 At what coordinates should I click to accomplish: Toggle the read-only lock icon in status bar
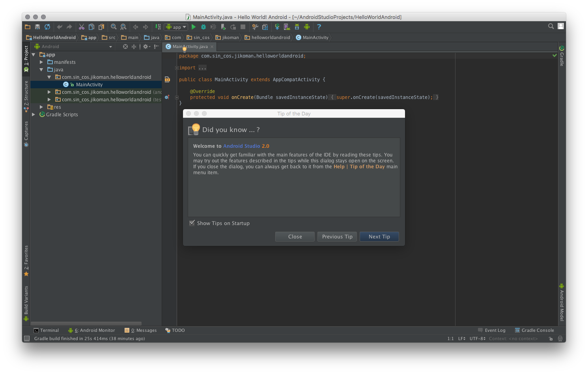[551, 339]
